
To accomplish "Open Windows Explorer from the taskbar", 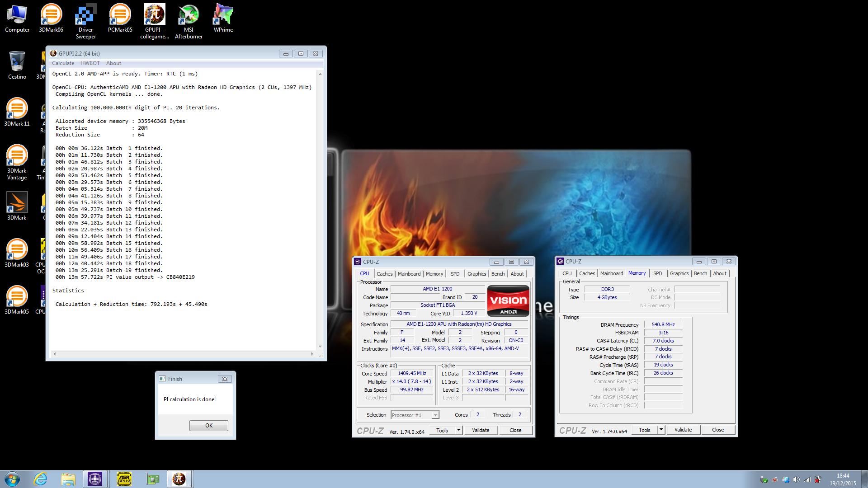I will pyautogui.click(x=68, y=479).
